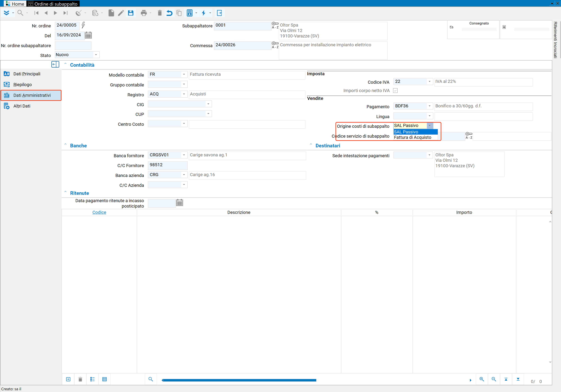Open the CUP dropdown

click(x=208, y=114)
